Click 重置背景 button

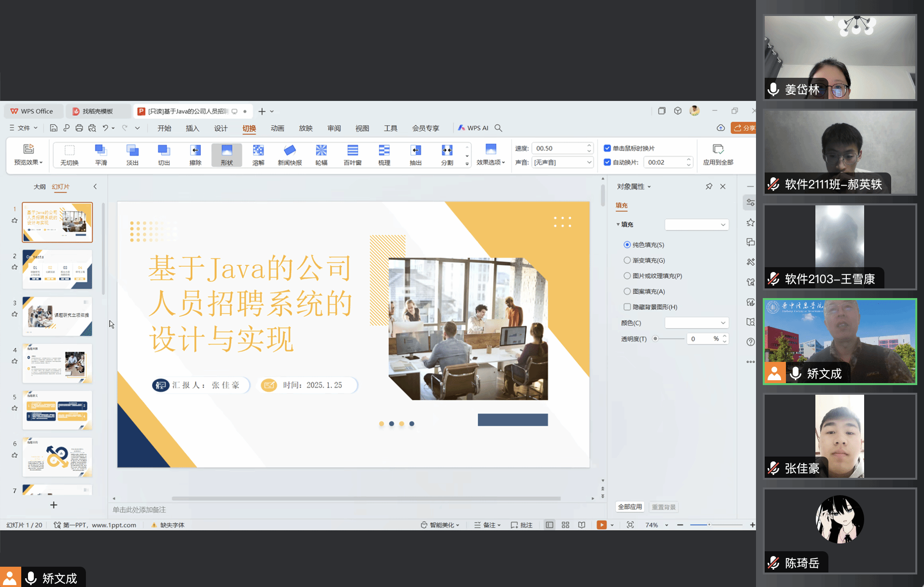pyautogui.click(x=664, y=507)
